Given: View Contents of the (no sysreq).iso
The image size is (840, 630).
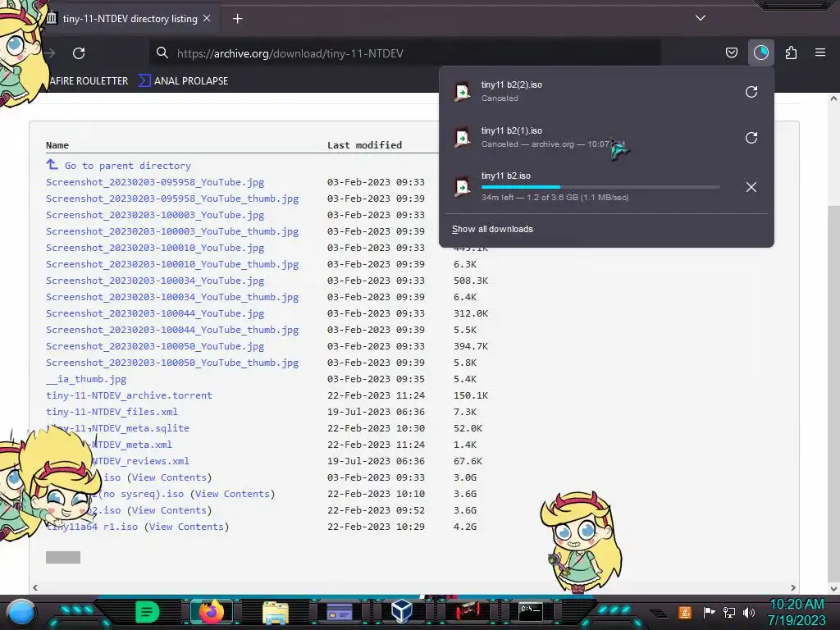Looking at the screenshot, I should [x=232, y=494].
